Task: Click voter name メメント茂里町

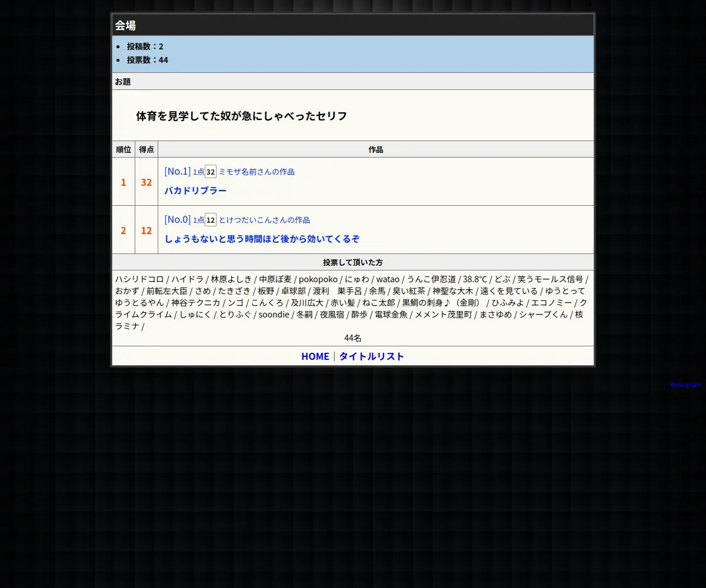Action: pos(444,315)
